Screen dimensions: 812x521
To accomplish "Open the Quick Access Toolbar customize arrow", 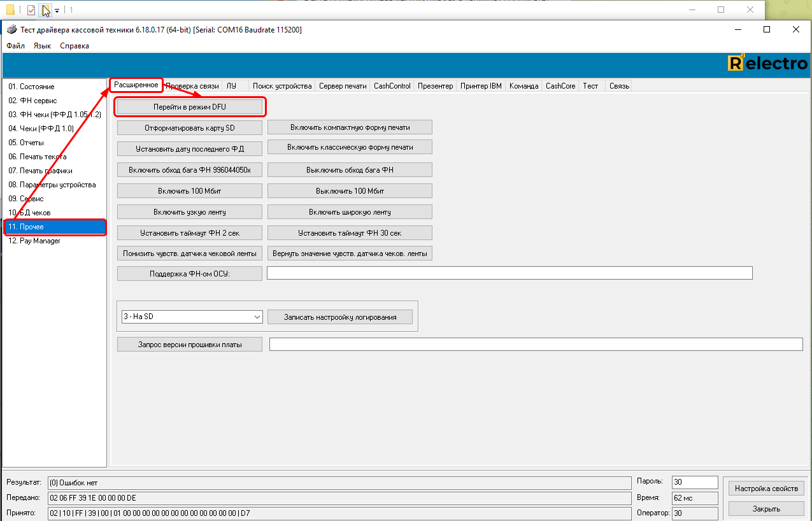I will click(x=57, y=10).
